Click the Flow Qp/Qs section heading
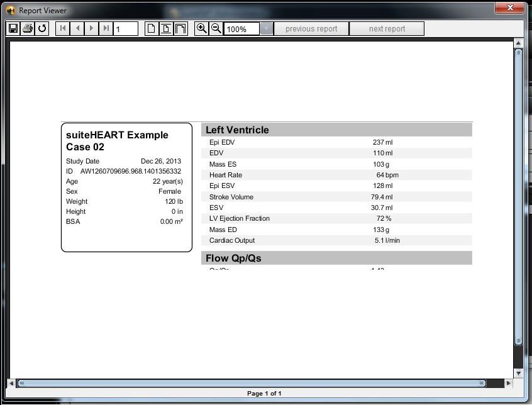Image resolution: width=532 pixels, height=405 pixels. coord(233,258)
